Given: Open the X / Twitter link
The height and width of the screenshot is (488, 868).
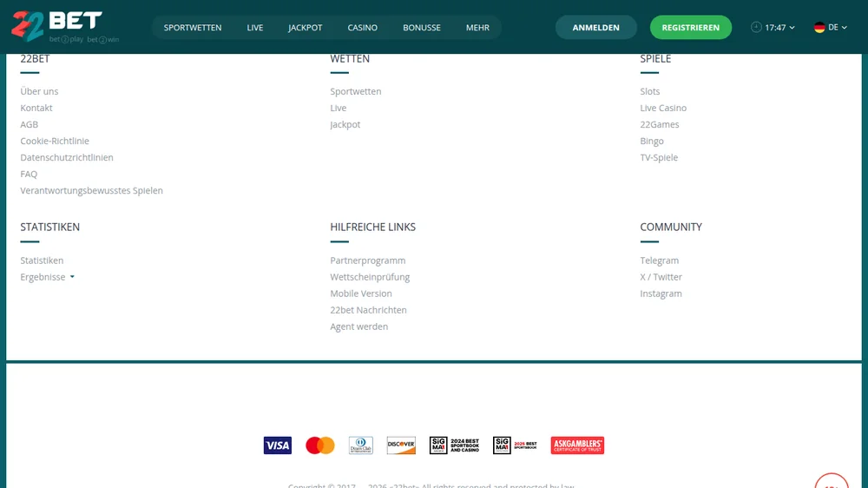Looking at the screenshot, I should (x=661, y=277).
